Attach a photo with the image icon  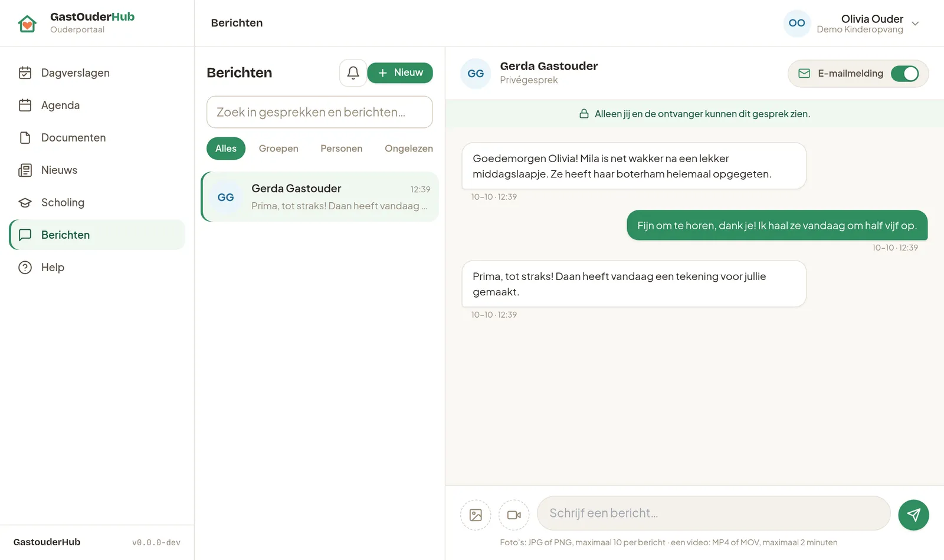click(476, 515)
